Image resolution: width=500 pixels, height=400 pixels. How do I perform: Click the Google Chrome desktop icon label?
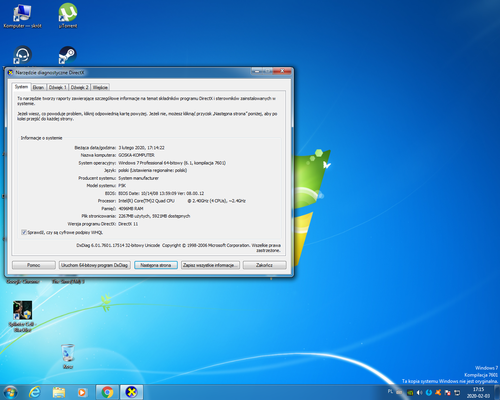pos(23,282)
